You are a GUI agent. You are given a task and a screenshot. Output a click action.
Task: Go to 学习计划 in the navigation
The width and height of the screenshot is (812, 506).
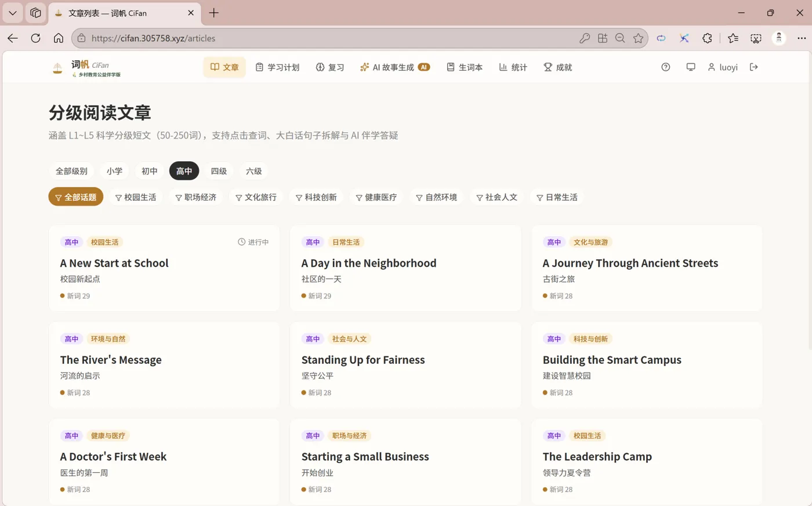(277, 67)
